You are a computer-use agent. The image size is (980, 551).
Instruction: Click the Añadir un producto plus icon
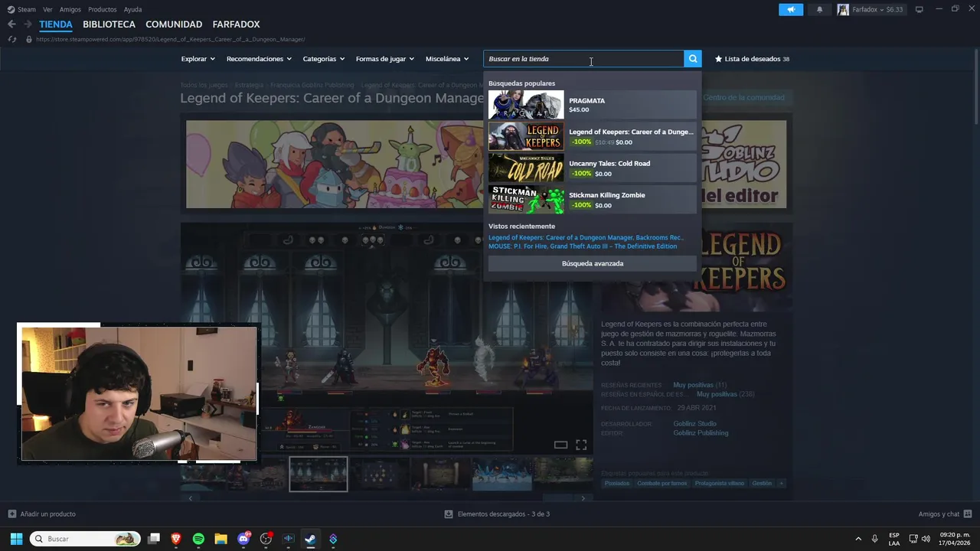(11, 514)
